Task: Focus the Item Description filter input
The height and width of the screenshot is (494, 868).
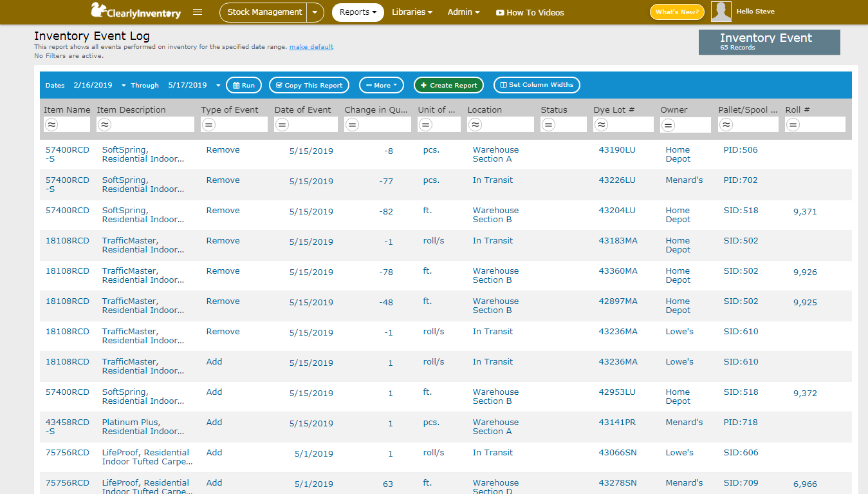Action: 145,125
